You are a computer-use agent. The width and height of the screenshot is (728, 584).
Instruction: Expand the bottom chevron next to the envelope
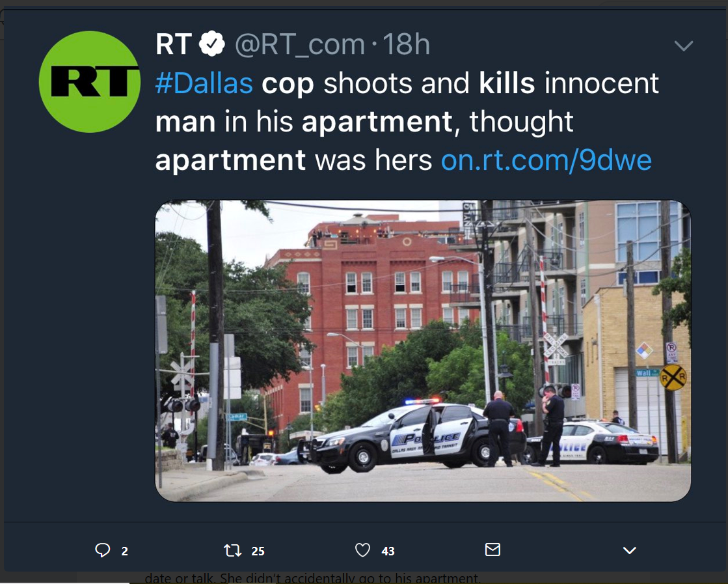coord(630,551)
